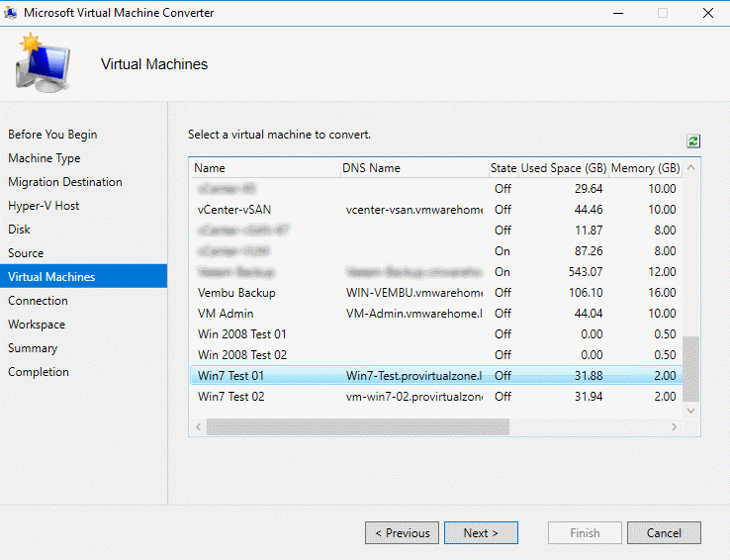This screenshot has height=560, width=730.
Task: Click the vertical scrollbar down arrow
Action: [690, 411]
